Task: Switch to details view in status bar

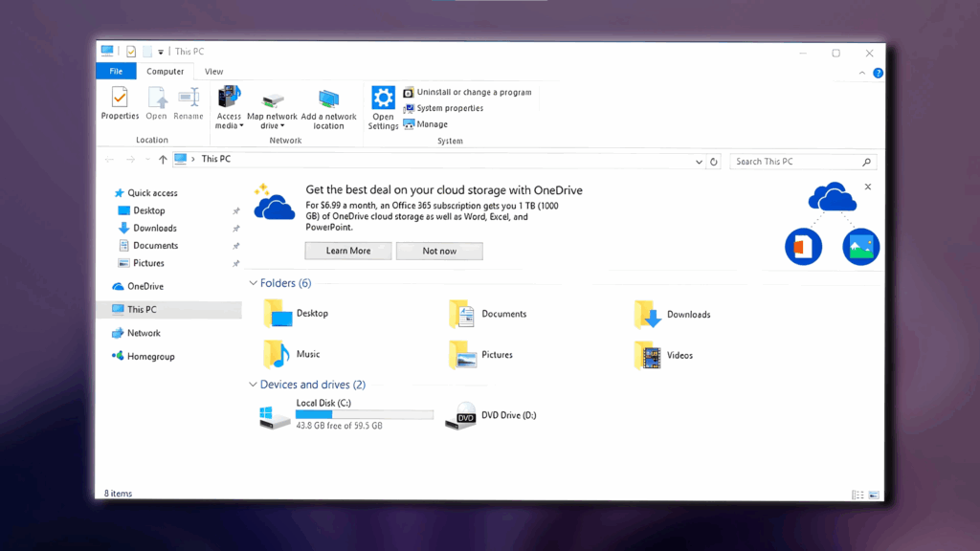Action: tap(857, 495)
